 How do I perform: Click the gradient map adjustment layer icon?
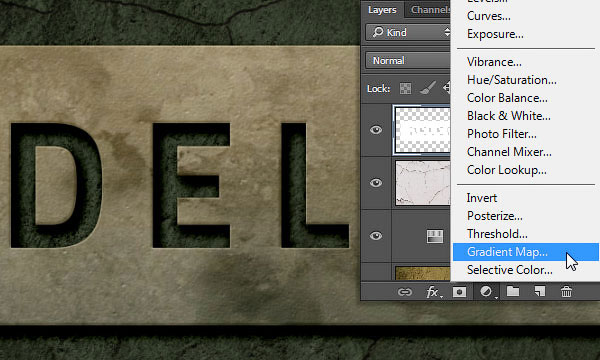click(x=435, y=236)
